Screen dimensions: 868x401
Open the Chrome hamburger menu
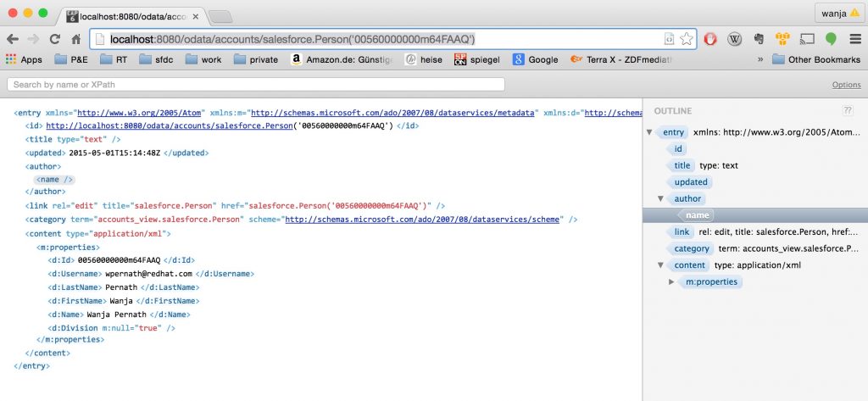tap(855, 39)
